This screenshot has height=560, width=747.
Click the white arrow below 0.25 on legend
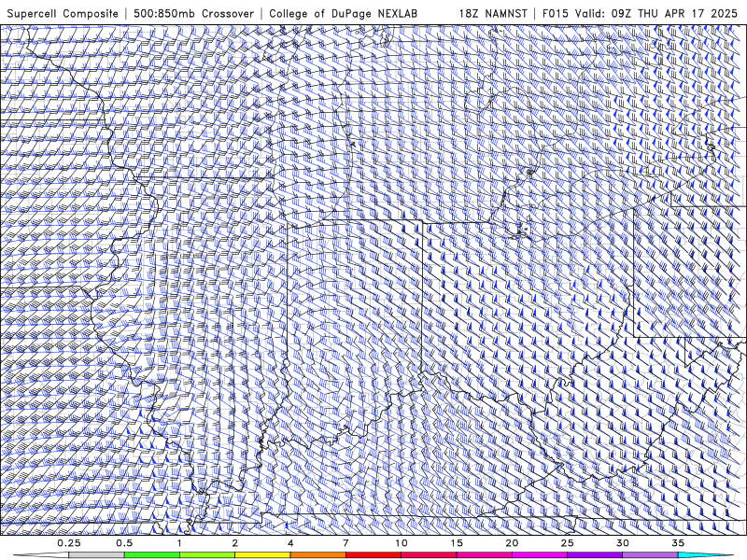pyautogui.click(x=40, y=555)
